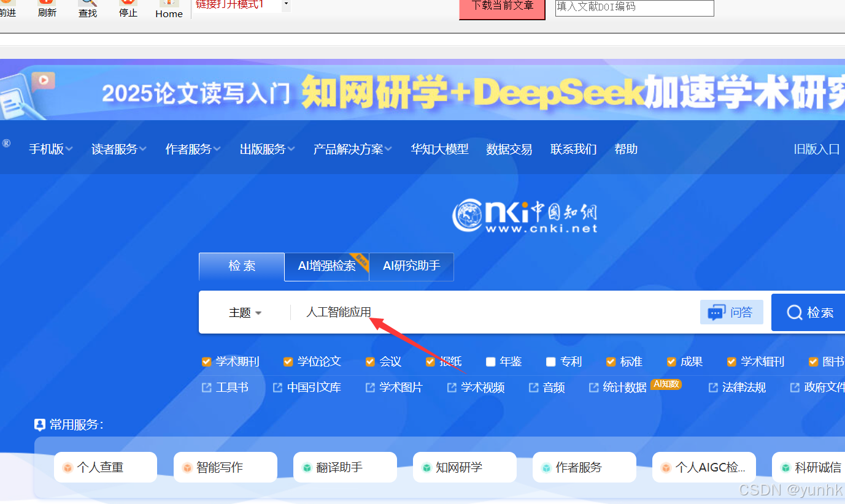
Task: Open 联系我们 in the navigation bar
Action: pyautogui.click(x=573, y=149)
